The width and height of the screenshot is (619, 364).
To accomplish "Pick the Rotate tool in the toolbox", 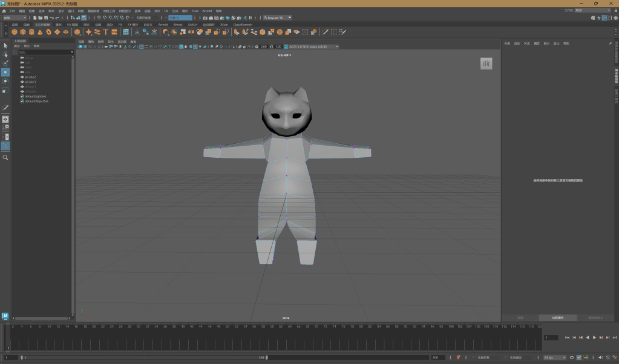I will tap(5, 81).
